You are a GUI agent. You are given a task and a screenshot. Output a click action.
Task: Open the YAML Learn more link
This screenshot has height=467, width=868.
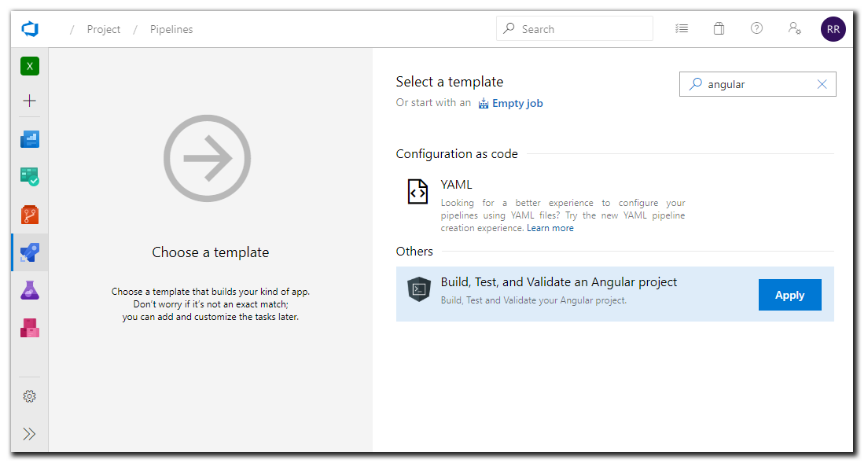coord(550,228)
